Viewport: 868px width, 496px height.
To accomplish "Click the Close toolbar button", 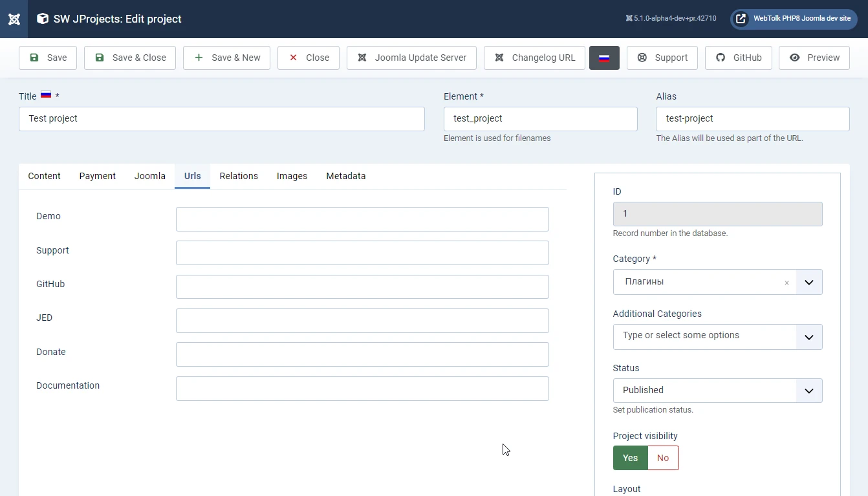I will click(x=309, y=58).
